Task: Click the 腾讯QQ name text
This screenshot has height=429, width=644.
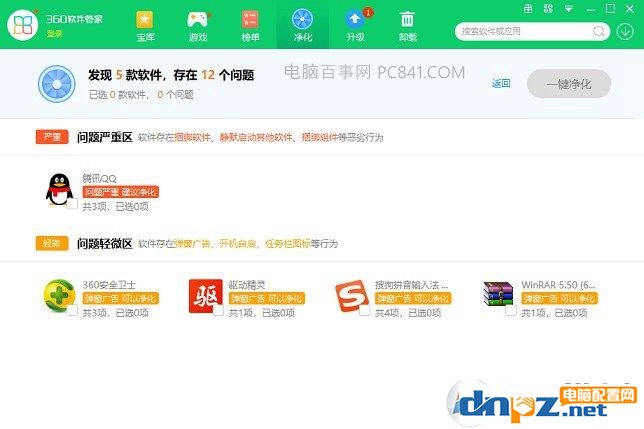Action: pos(99,179)
